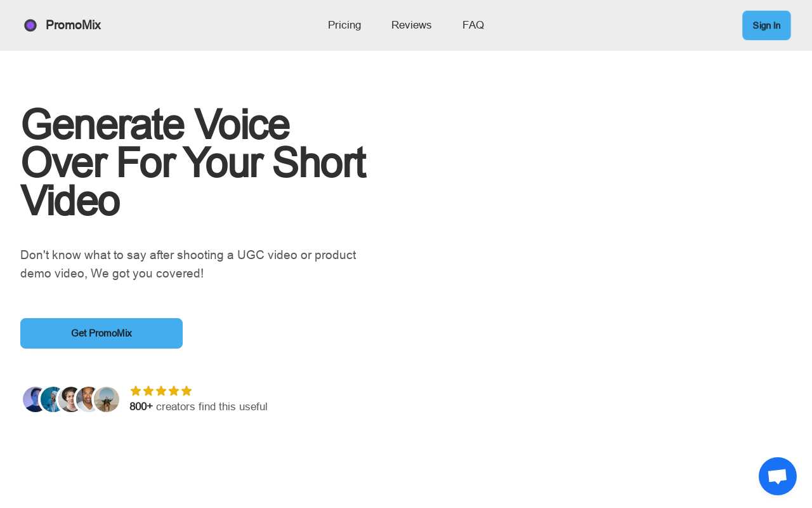Click the Generate Voice Over headline
The width and height of the screenshot is (812, 508).
pyautogui.click(x=193, y=163)
